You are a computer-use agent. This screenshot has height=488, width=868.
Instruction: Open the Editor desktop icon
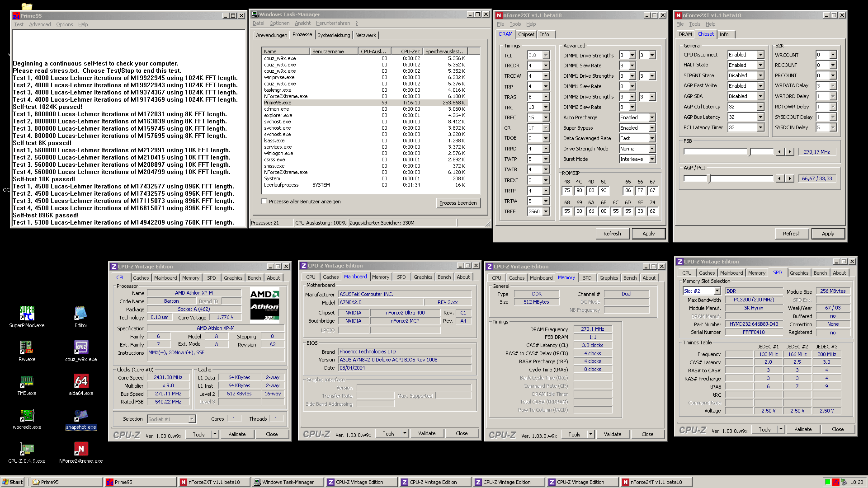(x=81, y=313)
